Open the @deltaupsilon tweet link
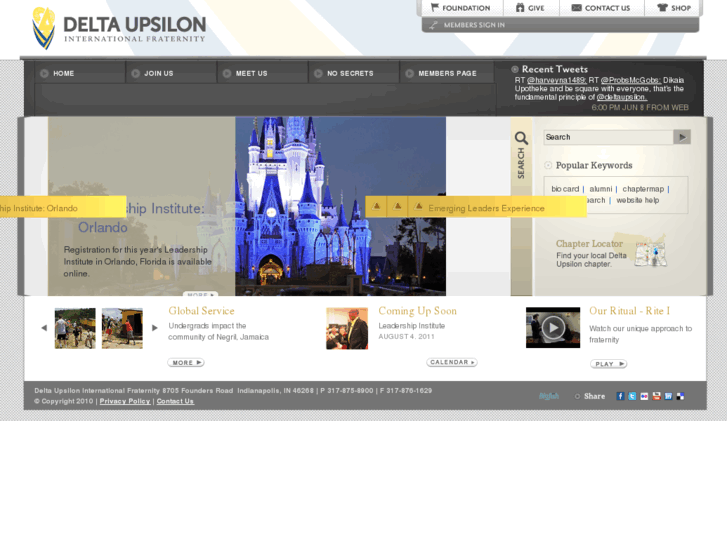The image size is (727, 545). coord(622,97)
